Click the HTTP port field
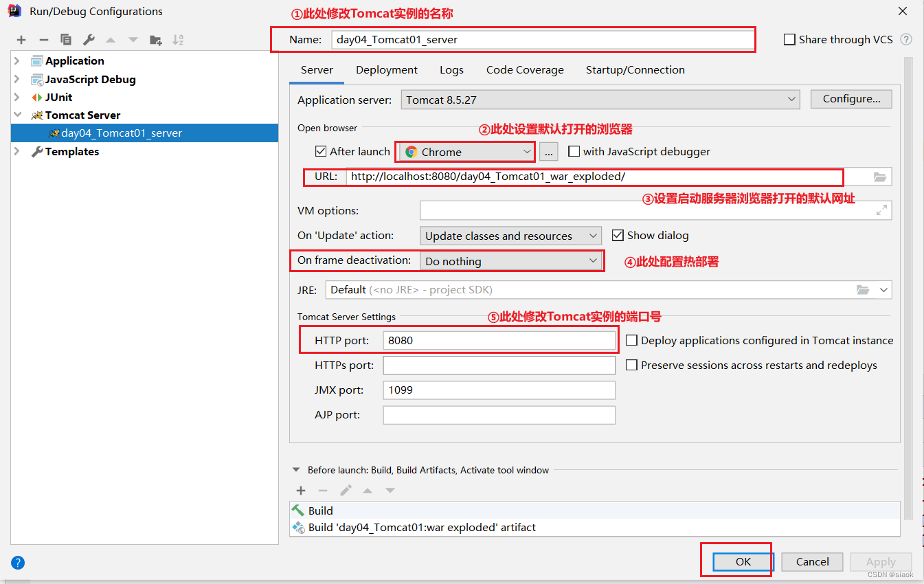 pyautogui.click(x=499, y=340)
